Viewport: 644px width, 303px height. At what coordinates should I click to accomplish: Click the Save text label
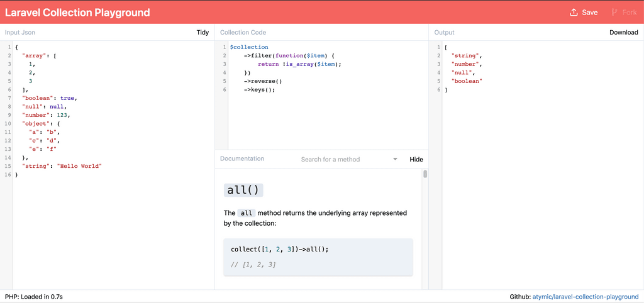[x=590, y=13]
